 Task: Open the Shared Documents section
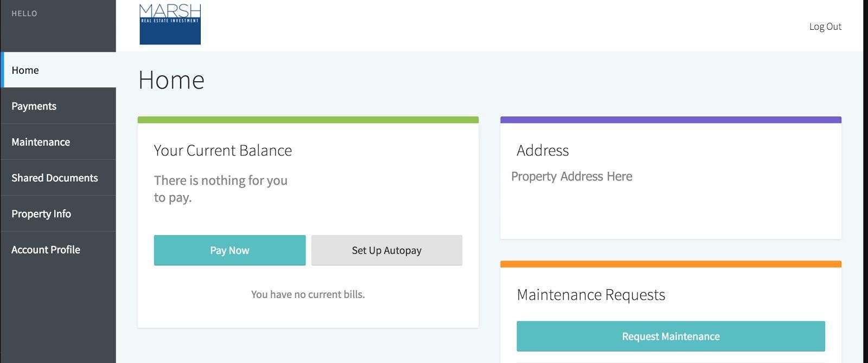pyautogui.click(x=54, y=177)
